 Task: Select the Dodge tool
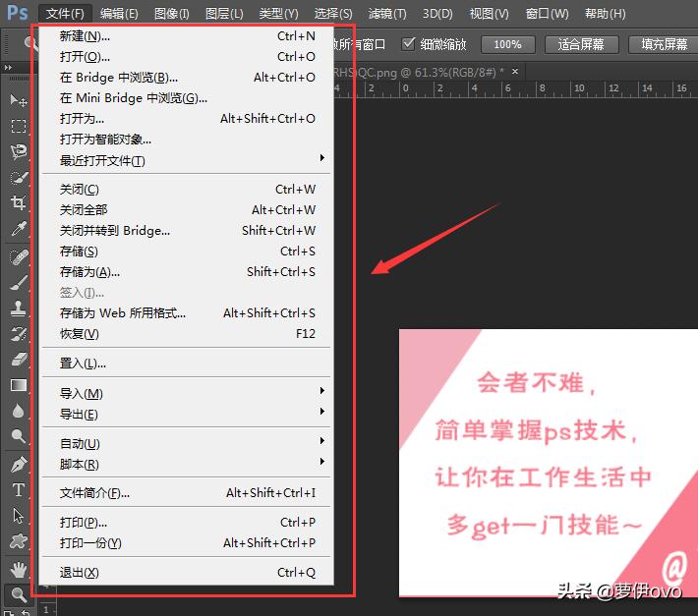coord(19,436)
